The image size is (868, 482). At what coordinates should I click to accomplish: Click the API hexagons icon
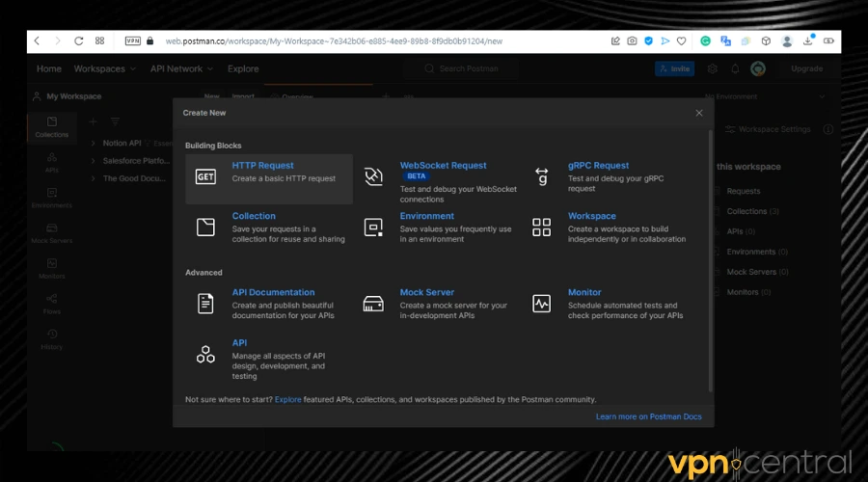pos(205,354)
